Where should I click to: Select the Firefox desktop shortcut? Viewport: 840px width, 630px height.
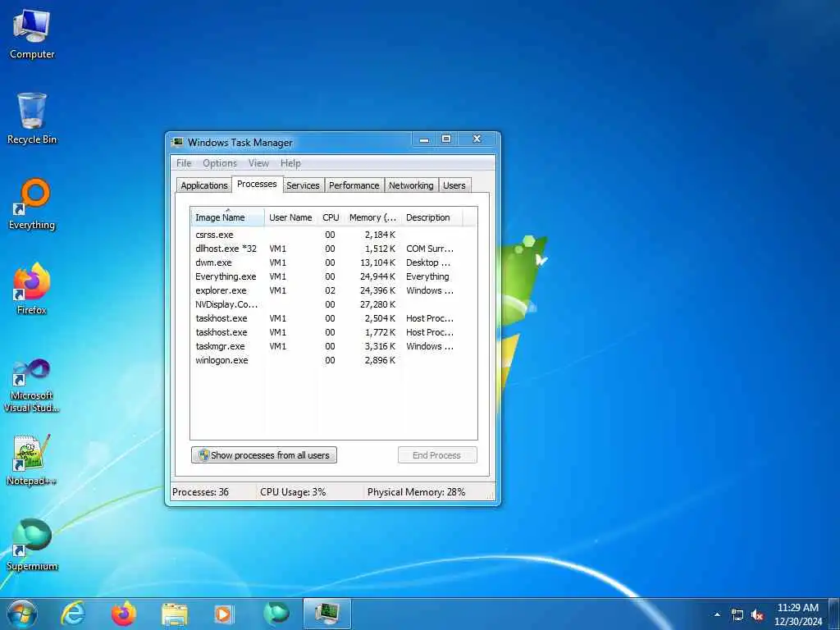click(x=32, y=288)
